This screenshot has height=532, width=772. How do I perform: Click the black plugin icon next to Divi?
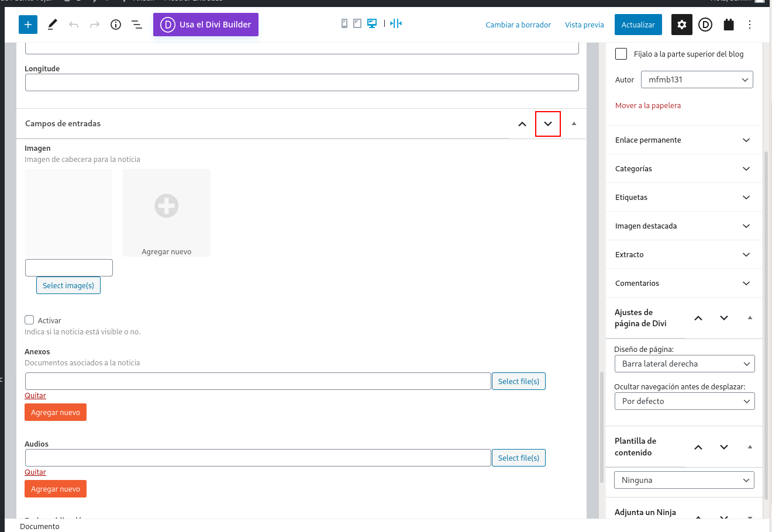click(x=728, y=25)
